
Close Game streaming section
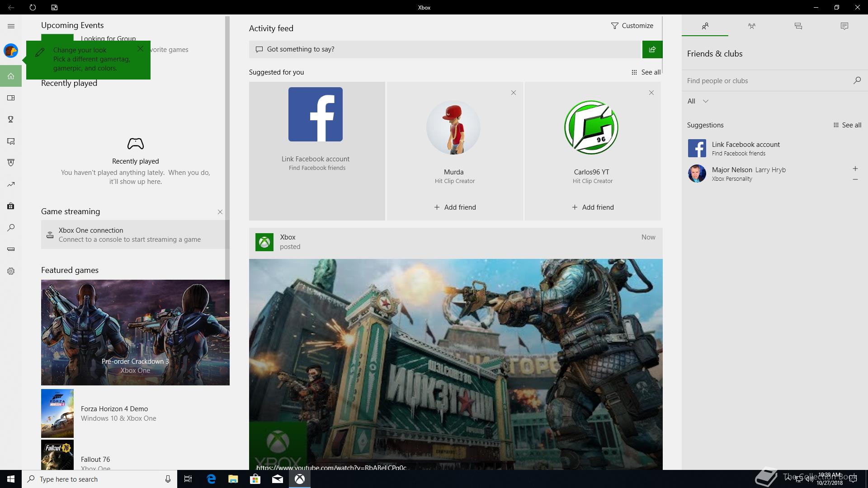point(220,212)
